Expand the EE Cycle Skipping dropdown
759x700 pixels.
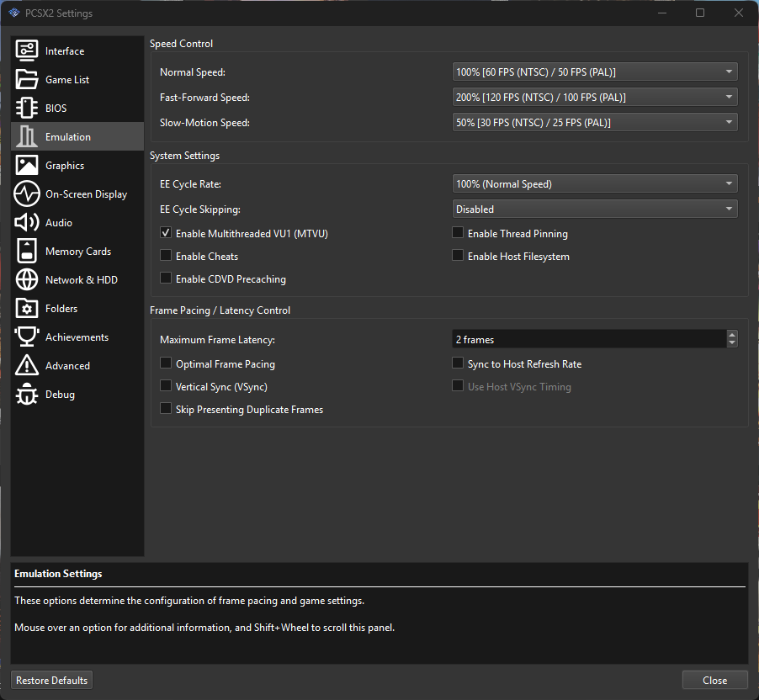(x=595, y=209)
